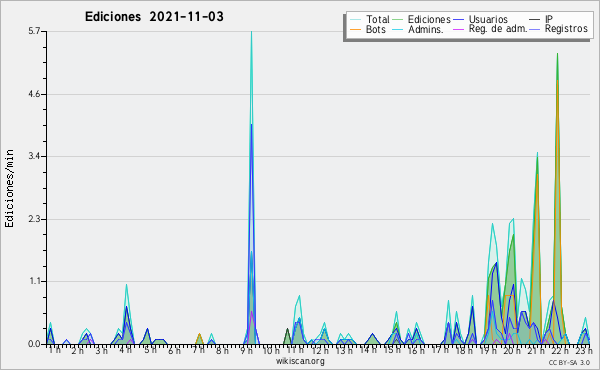
Task: Click the 1 h x-axis label
Action: pos(55,350)
